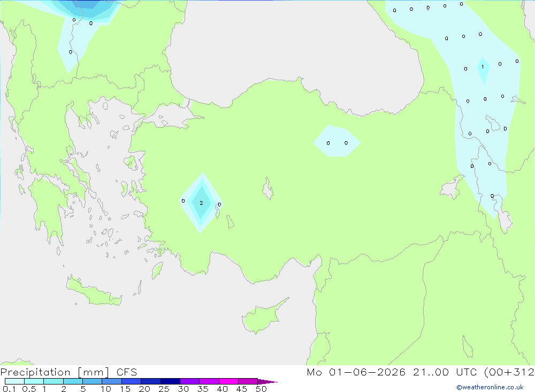Image resolution: width=535 pixels, height=392 pixels.
Task: Click the "Mo 01-06-2026" date text
Action: (x=356, y=372)
